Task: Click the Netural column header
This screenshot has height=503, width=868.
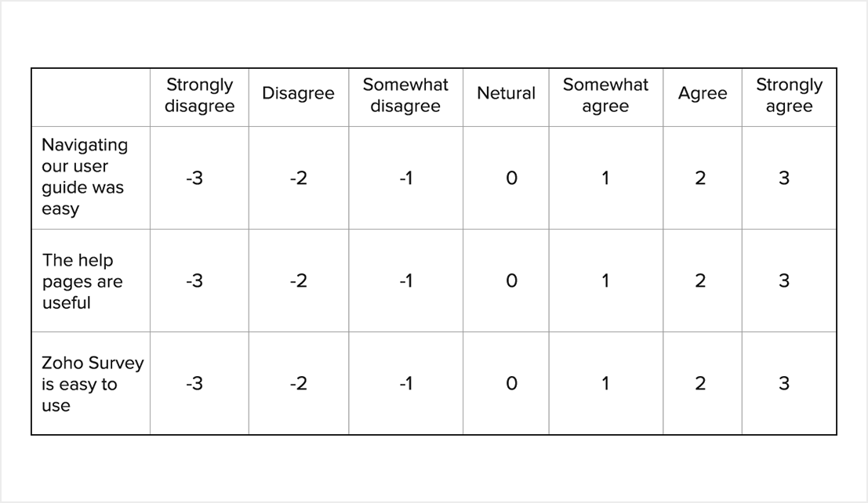Action: 506,93
